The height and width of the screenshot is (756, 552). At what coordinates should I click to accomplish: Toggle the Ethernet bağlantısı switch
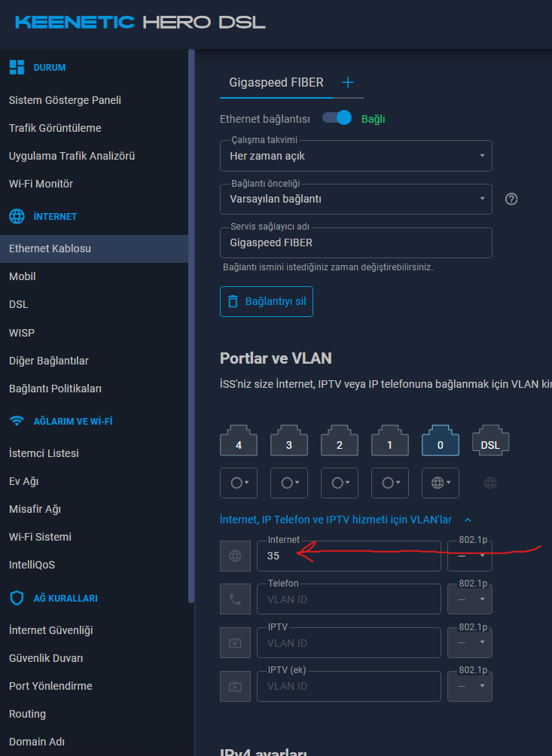pyautogui.click(x=337, y=117)
